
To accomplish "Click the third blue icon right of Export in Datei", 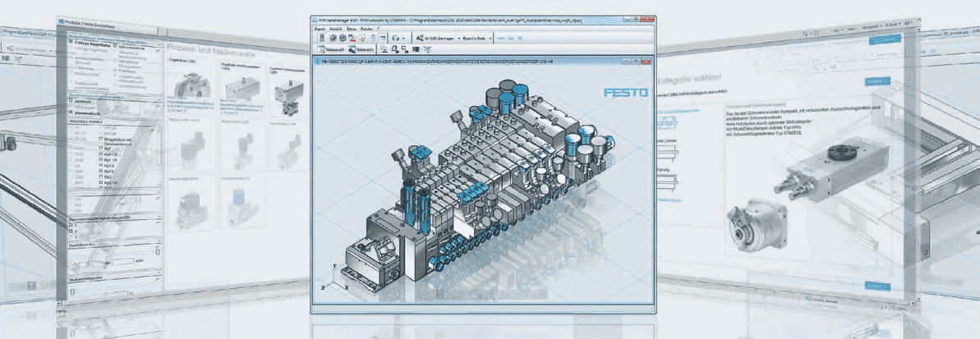I will coord(520,38).
